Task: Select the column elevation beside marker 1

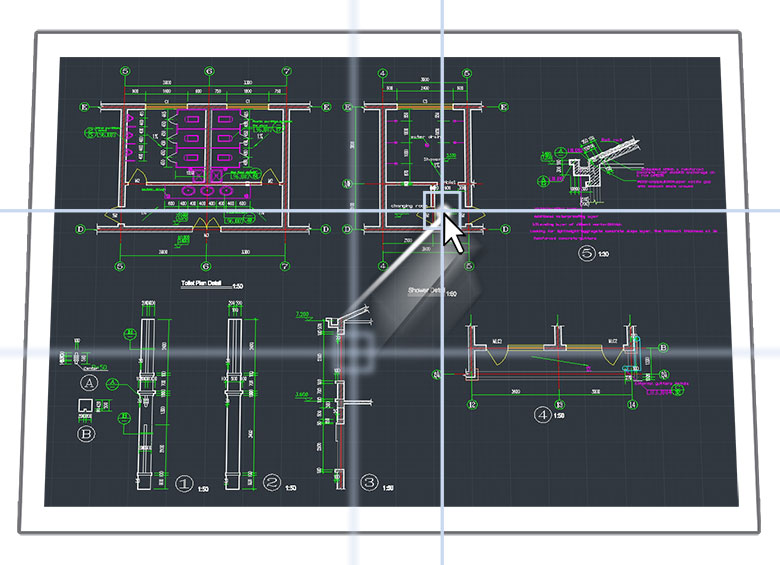Action: 151,400
